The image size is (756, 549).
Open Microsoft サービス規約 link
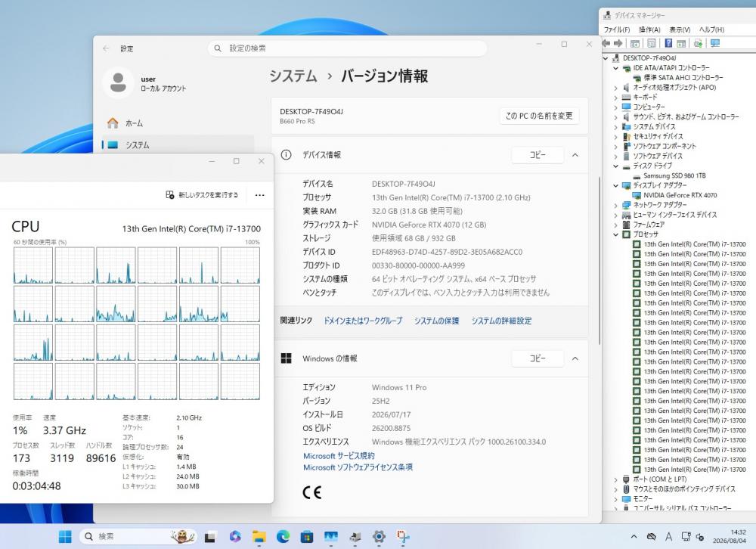point(339,456)
